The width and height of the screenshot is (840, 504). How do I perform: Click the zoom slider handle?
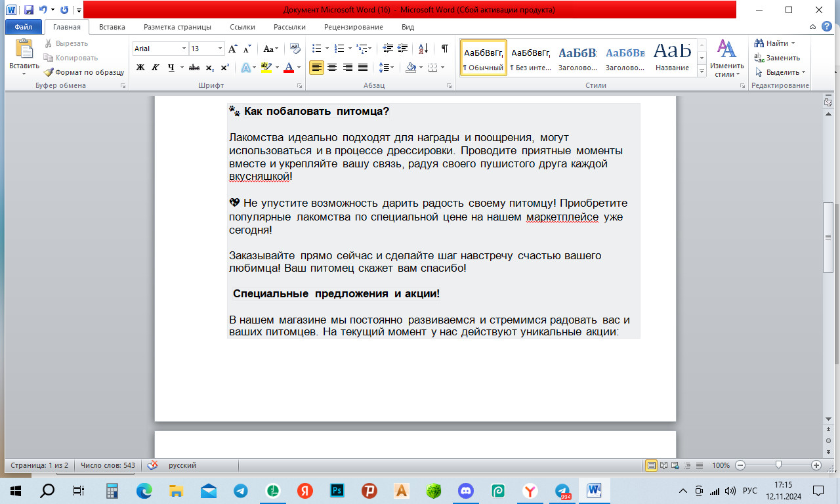point(778,465)
